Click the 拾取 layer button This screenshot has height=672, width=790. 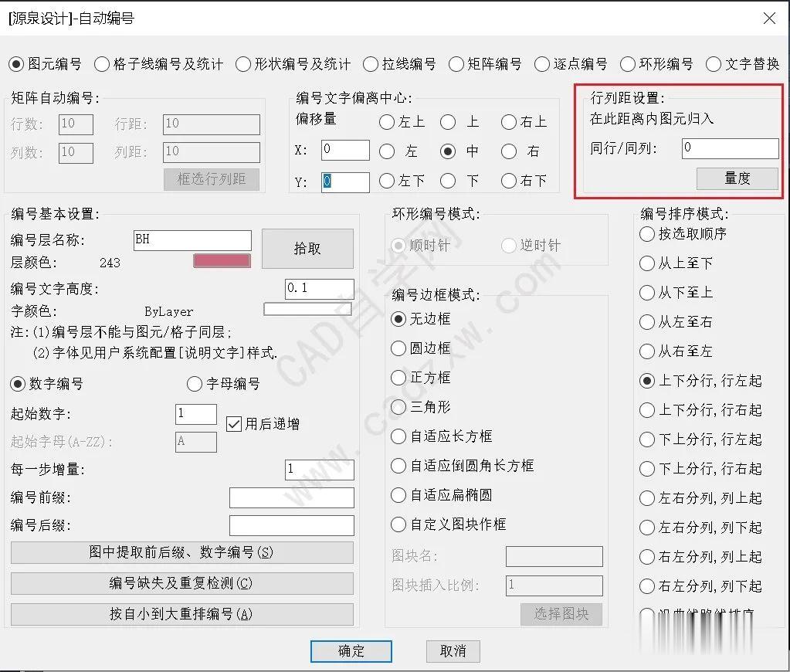(x=307, y=249)
